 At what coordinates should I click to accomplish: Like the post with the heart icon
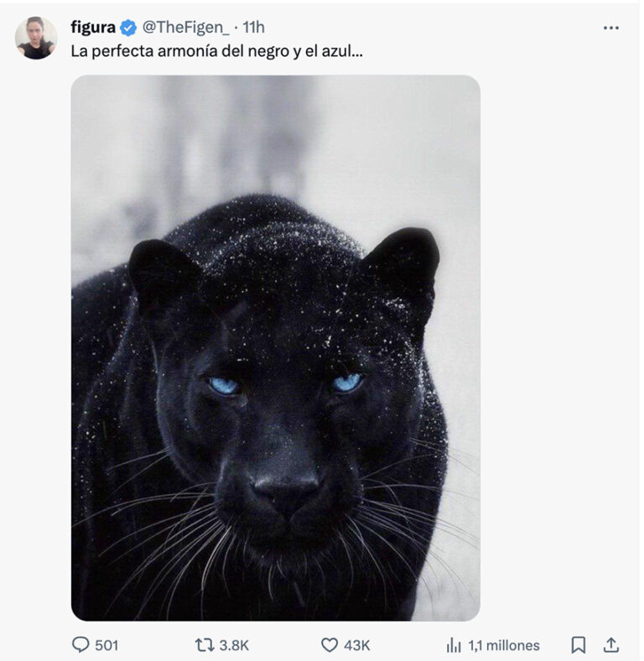point(330,645)
